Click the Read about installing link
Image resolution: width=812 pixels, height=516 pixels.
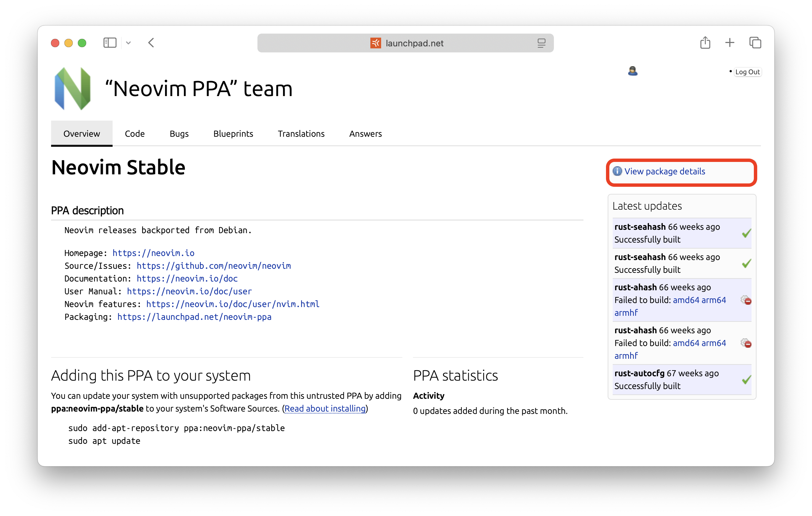point(325,408)
